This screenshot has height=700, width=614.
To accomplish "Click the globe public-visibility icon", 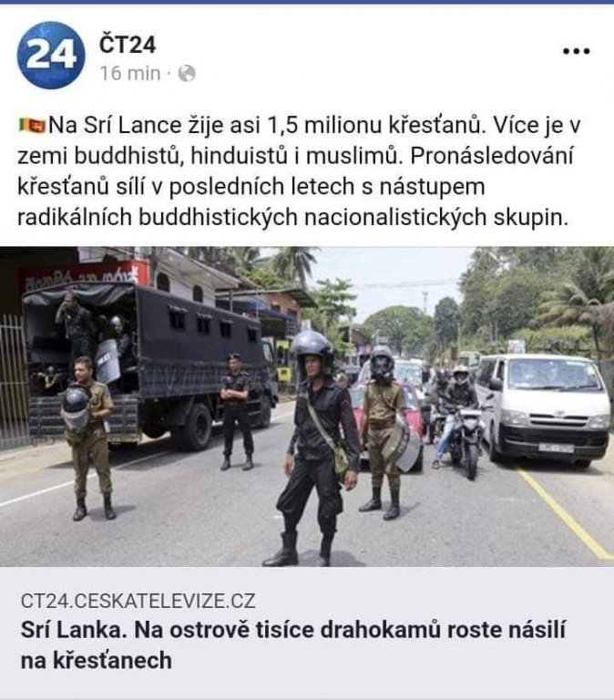I will (187, 73).
